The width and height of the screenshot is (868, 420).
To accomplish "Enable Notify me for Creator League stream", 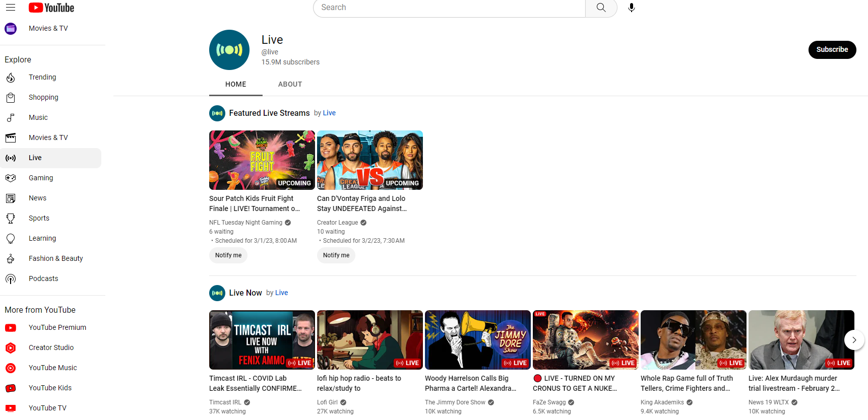I will coord(336,255).
